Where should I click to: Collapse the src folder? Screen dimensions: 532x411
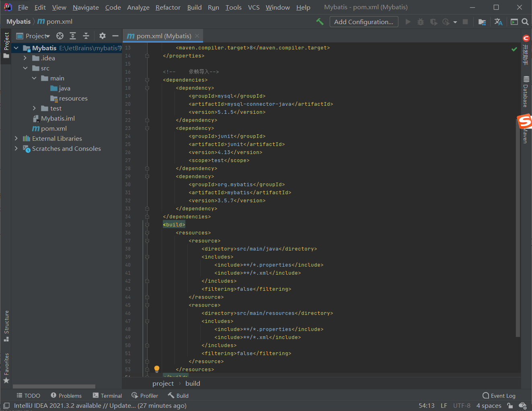pos(25,68)
